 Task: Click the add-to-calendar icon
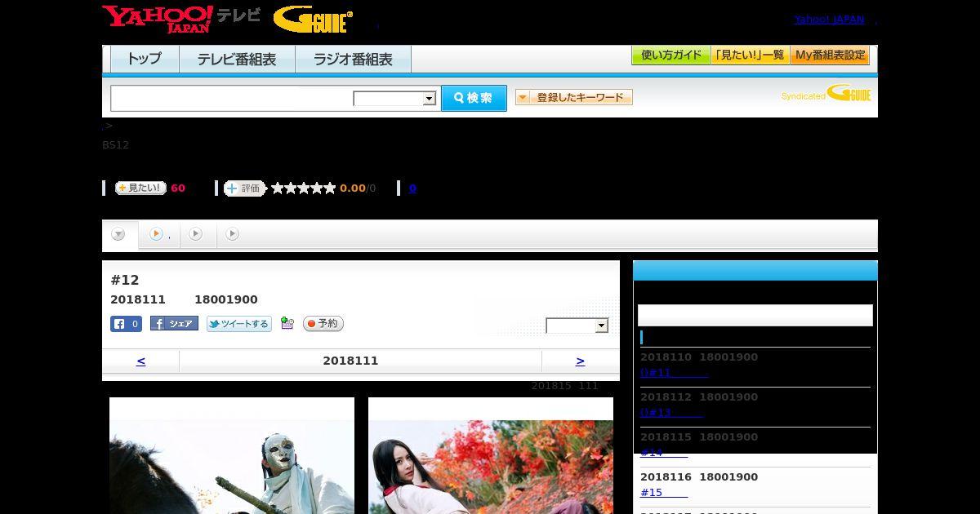tap(287, 324)
